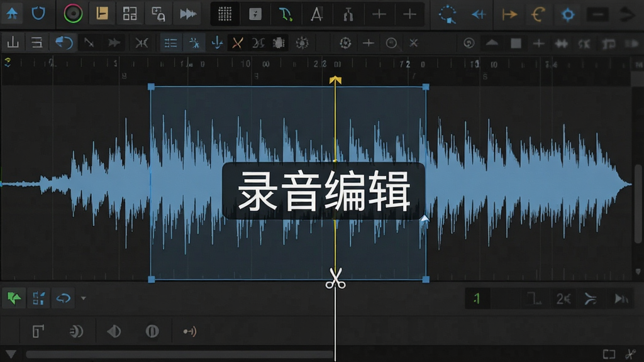Click the crossing curves icon at lower right
The image size is (644, 362).
(591, 299)
